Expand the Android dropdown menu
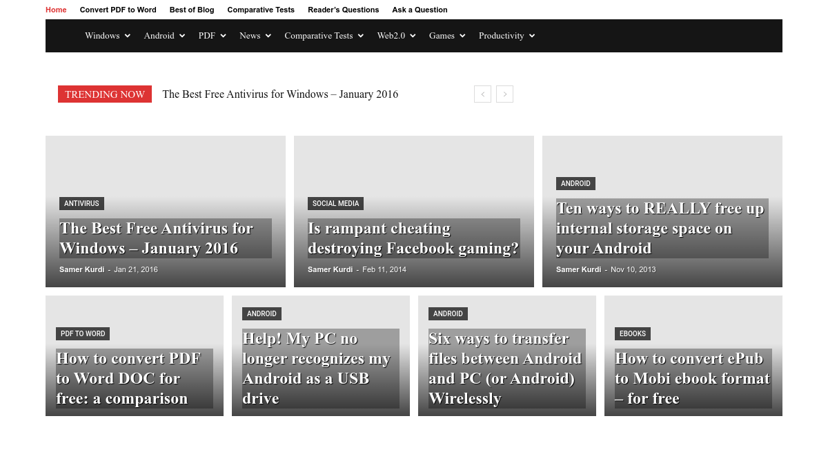 tap(164, 36)
